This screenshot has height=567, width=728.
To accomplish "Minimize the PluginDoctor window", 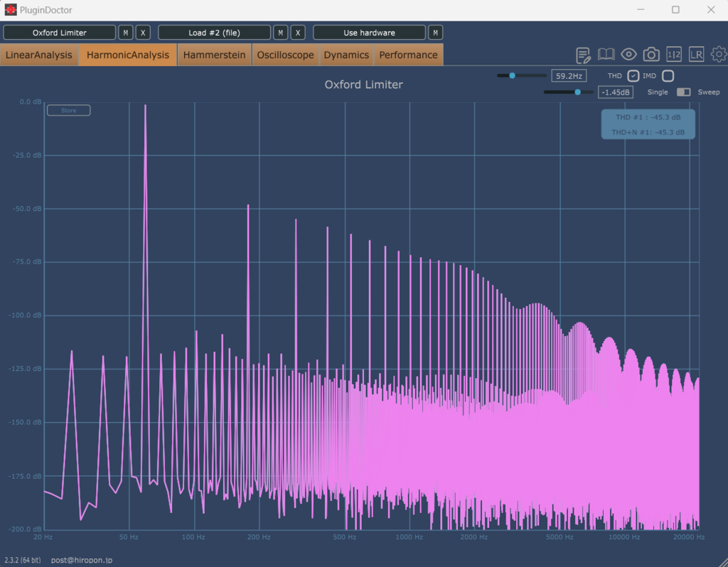I will 641,10.
